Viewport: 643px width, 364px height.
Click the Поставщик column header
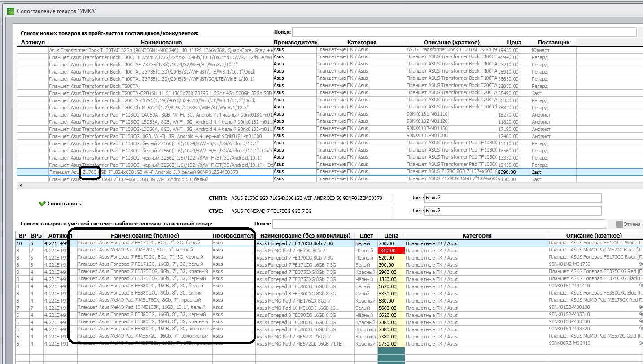[554, 42]
